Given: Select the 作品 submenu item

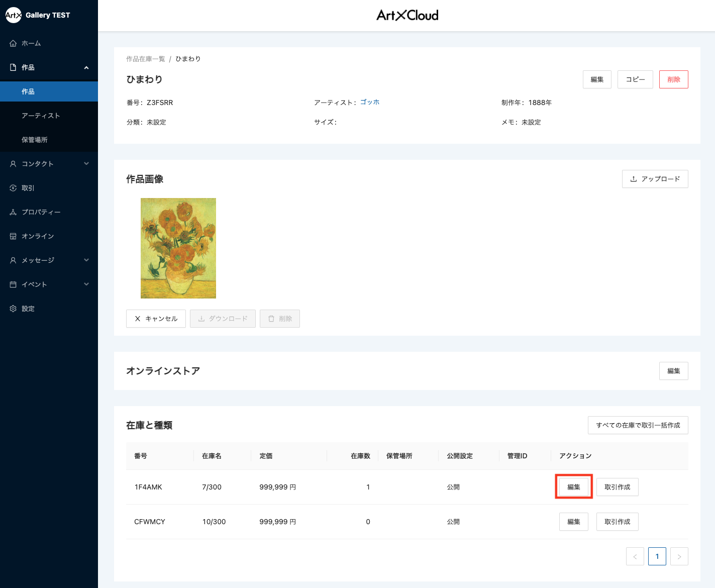Looking at the screenshot, I should click(49, 91).
